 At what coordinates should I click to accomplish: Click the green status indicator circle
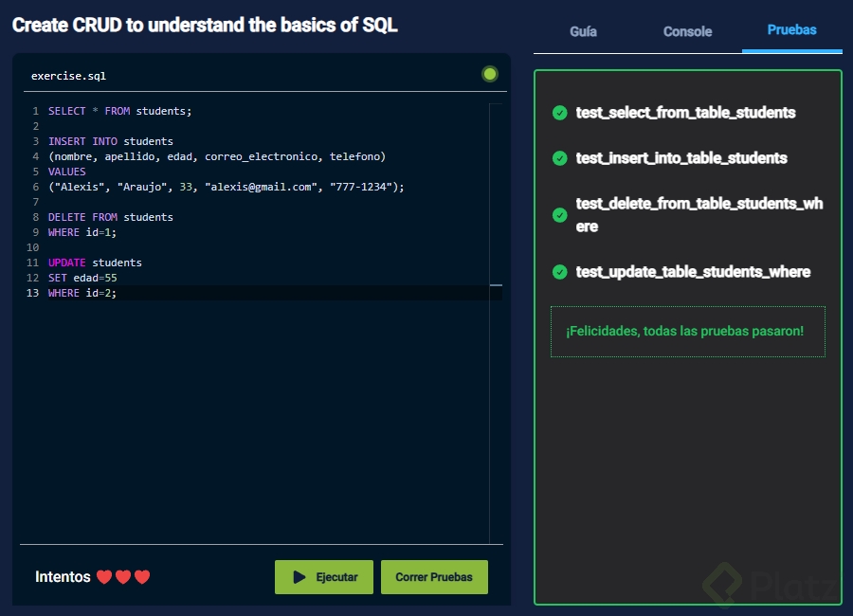pyautogui.click(x=490, y=74)
